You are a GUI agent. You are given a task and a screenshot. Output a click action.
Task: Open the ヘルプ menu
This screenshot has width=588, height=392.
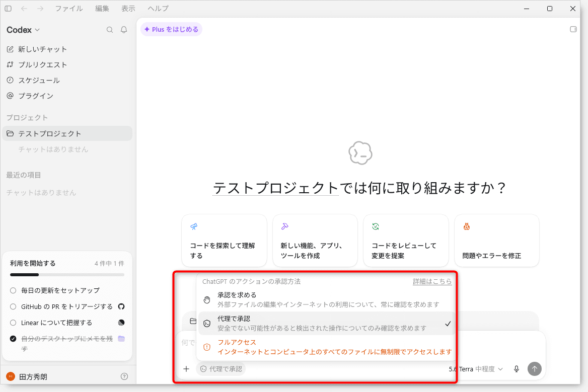pyautogui.click(x=158, y=8)
